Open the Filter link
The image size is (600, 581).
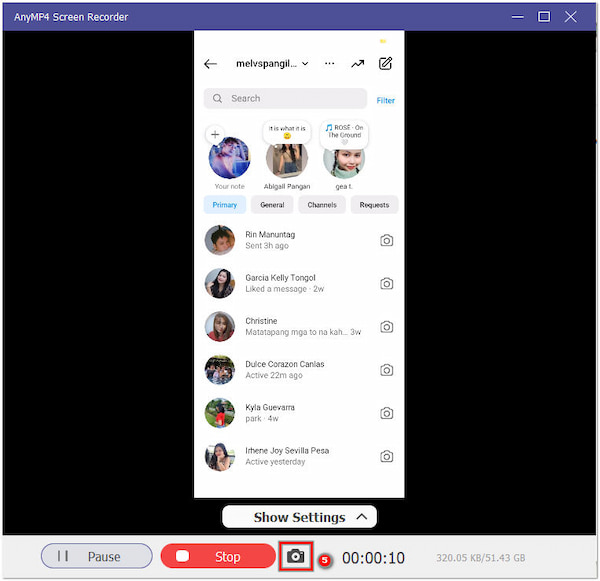point(385,100)
